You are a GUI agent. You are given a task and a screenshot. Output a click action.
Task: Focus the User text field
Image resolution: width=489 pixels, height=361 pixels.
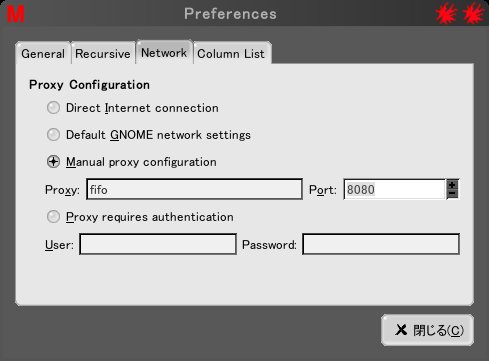(x=158, y=244)
